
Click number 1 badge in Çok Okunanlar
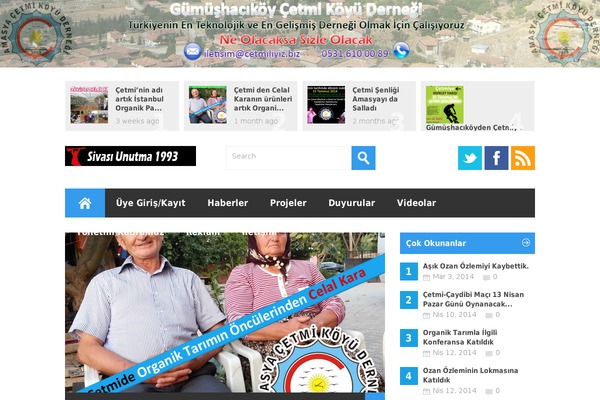[409, 271]
